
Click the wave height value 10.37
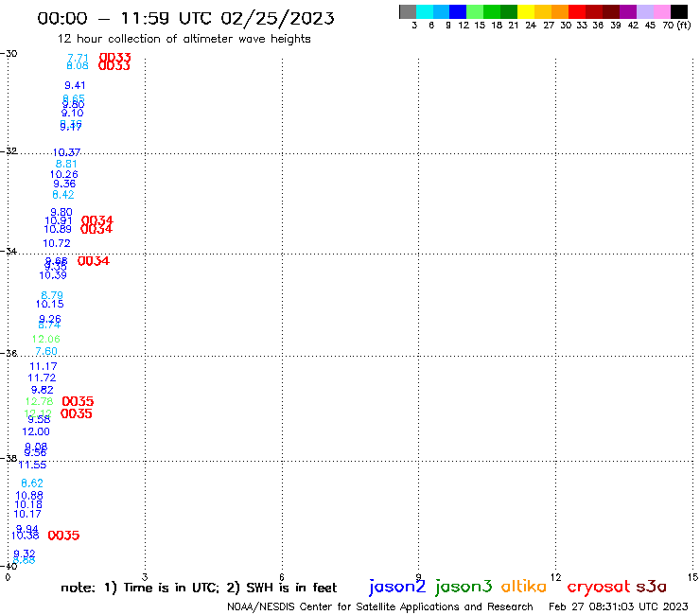click(66, 152)
